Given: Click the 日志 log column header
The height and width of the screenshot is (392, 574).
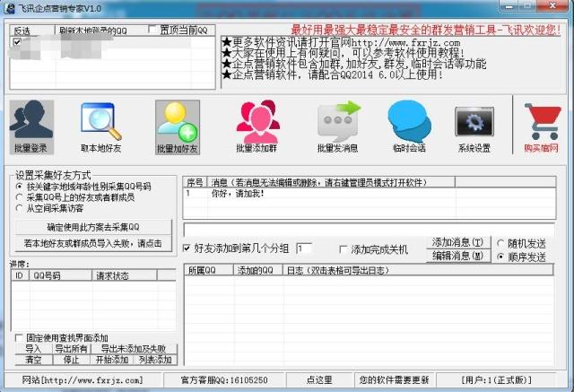Looking at the screenshot, I should (x=418, y=270).
